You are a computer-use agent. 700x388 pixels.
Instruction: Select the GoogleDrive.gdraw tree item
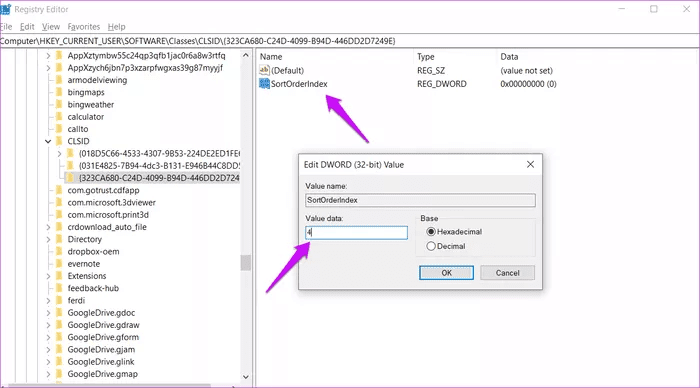pos(103,325)
